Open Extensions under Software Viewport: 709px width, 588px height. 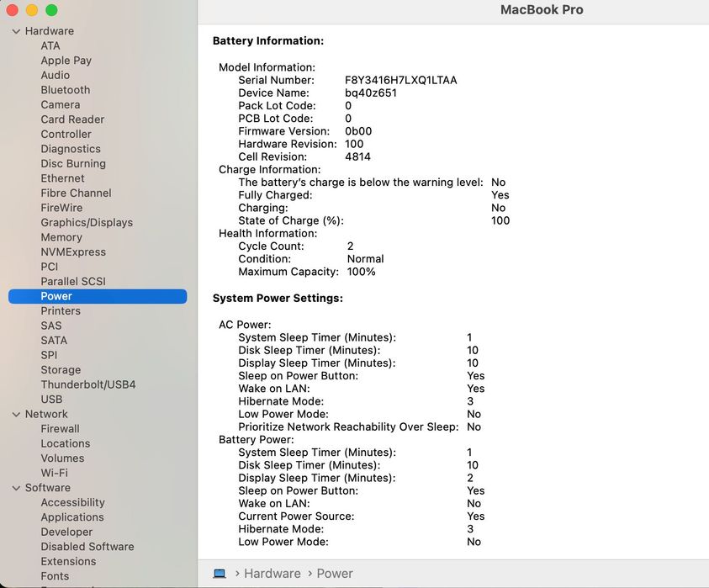tap(68, 561)
